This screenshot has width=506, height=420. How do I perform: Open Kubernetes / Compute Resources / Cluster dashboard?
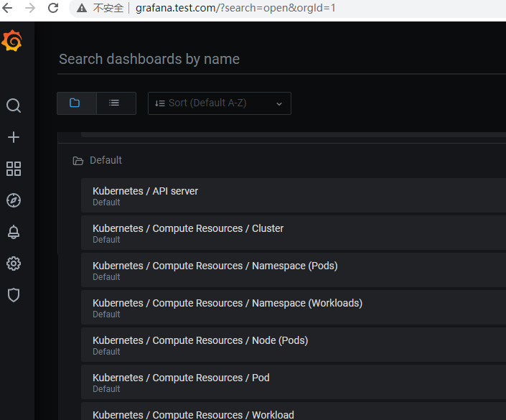coord(294,233)
